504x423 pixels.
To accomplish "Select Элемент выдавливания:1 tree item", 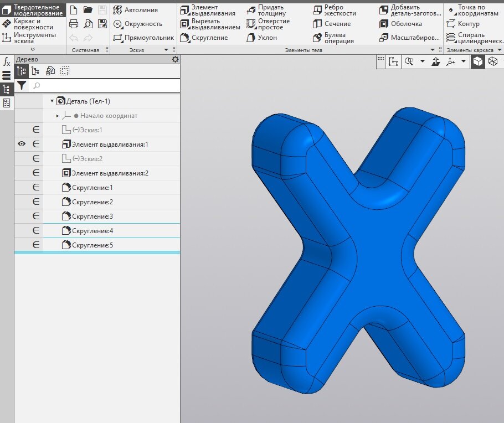I will (105, 145).
